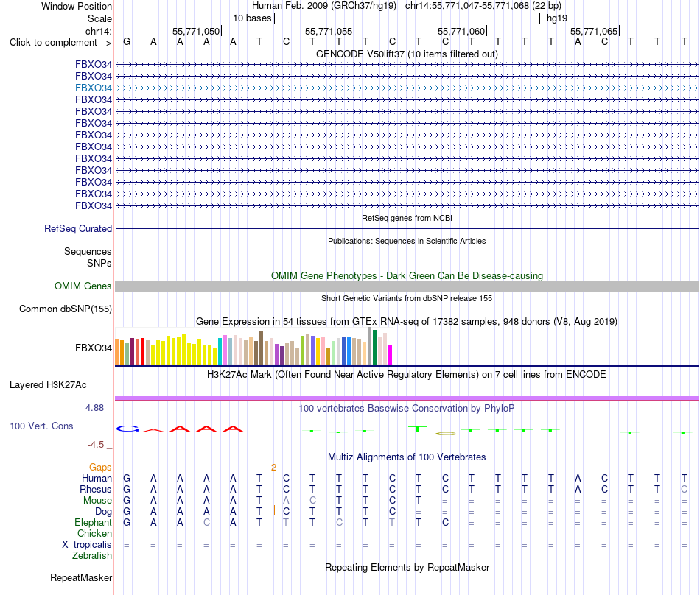Click the orange 'Gaps' label
Screen dimensions: 700x595
[100, 467]
